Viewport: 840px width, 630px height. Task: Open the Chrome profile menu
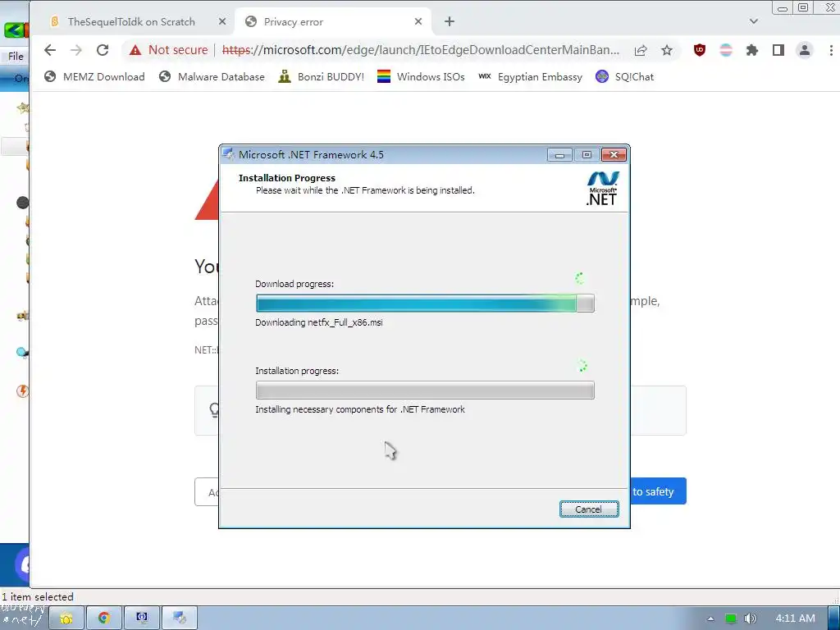(x=805, y=50)
